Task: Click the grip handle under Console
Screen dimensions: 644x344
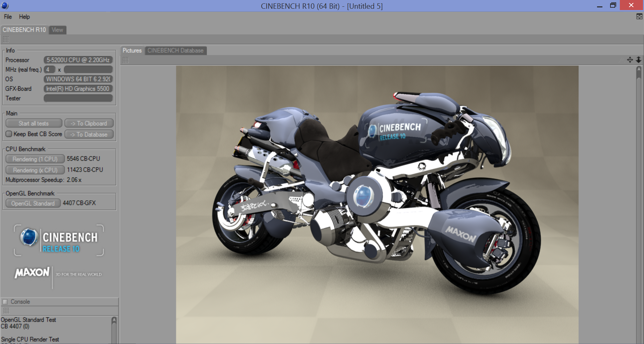Action: 6,311
